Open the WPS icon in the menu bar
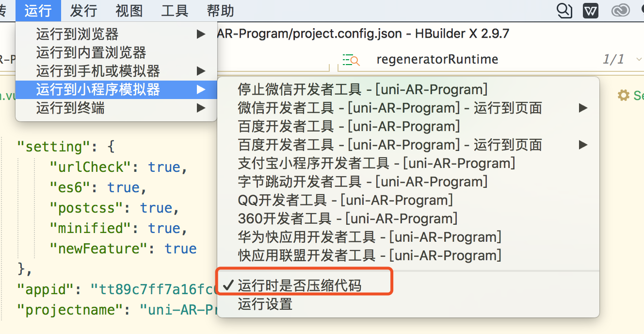644x334 pixels. [x=591, y=10]
